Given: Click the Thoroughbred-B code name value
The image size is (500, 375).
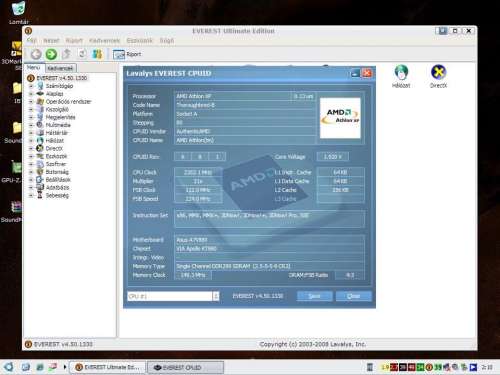Looking at the screenshot, I should [x=196, y=105].
